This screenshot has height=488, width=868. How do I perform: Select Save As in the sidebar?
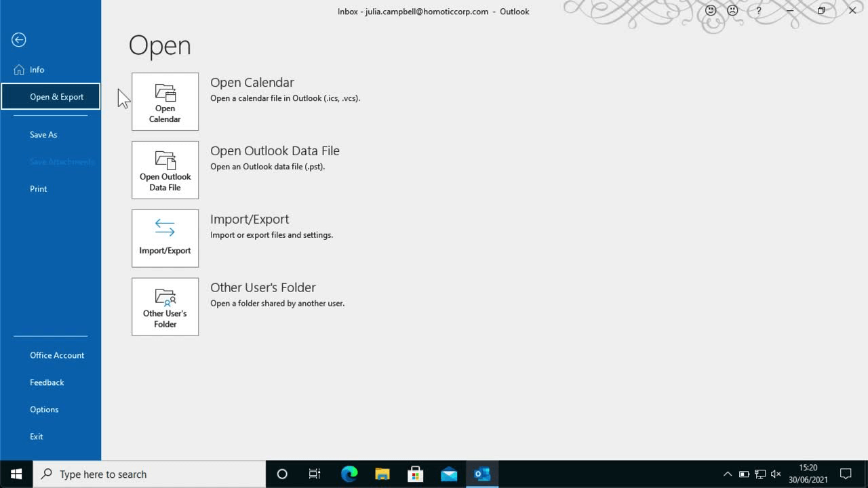coord(43,134)
